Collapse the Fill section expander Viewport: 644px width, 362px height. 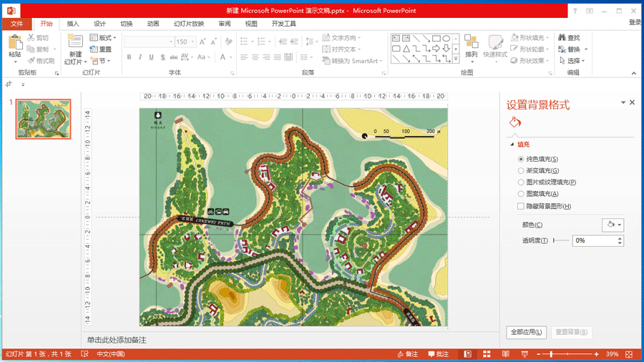click(512, 145)
